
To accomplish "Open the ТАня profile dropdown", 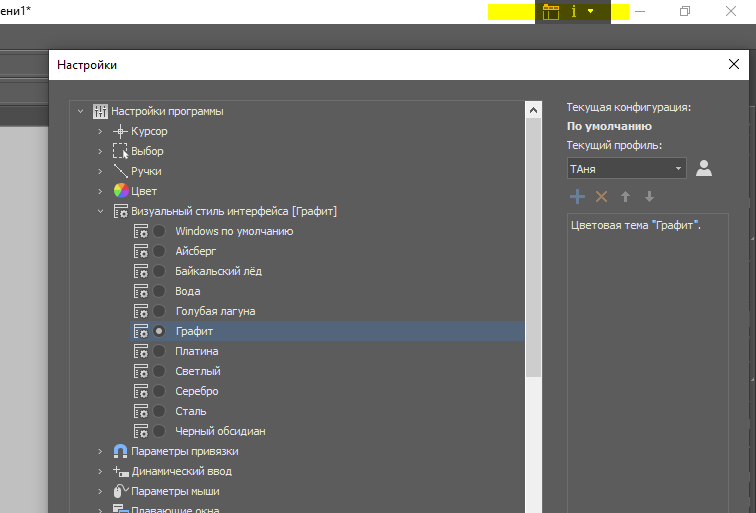I will coord(627,169).
